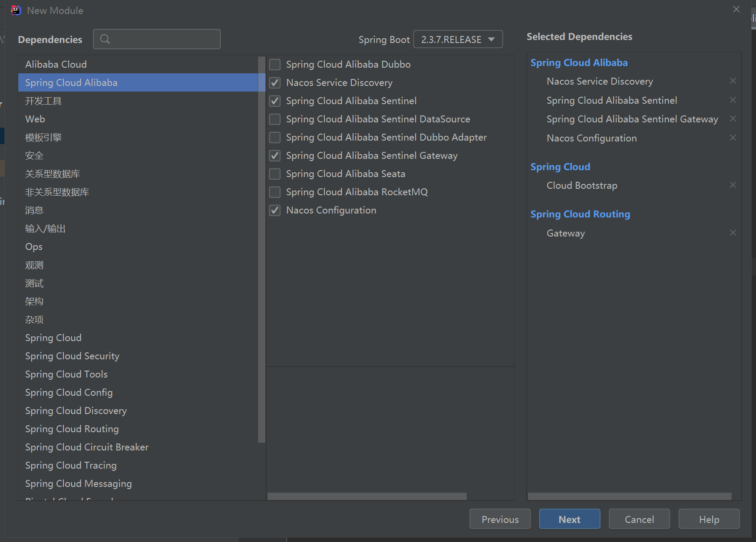Select Spring Cloud Alibaba category
756x542 pixels.
[x=138, y=82]
